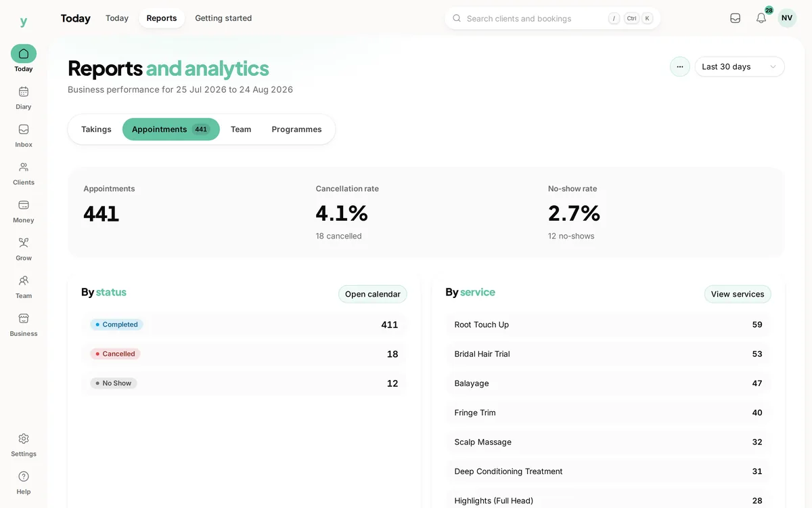Screen dimensions: 812x508
Task: Open the Clients sidebar icon
Action: tap(24, 167)
